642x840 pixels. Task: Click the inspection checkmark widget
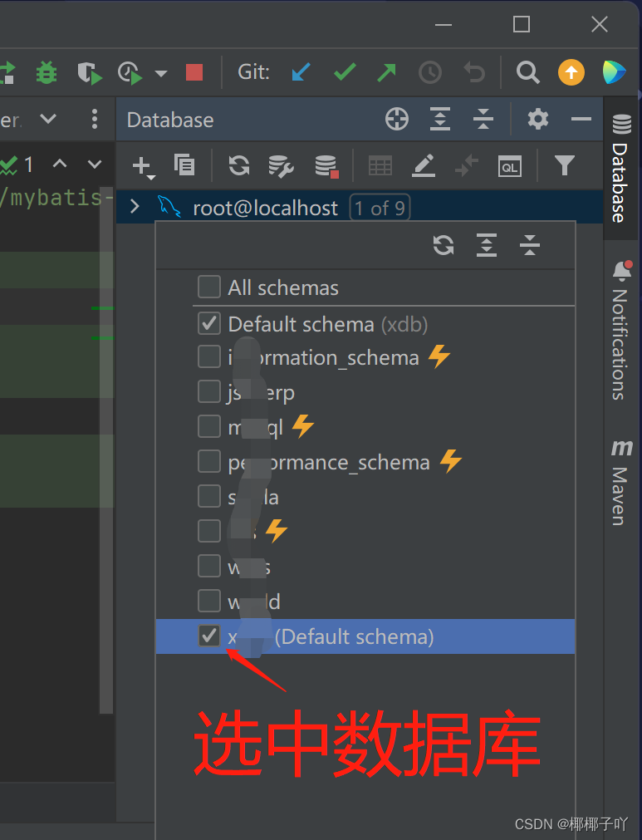(x=17, y=165)
